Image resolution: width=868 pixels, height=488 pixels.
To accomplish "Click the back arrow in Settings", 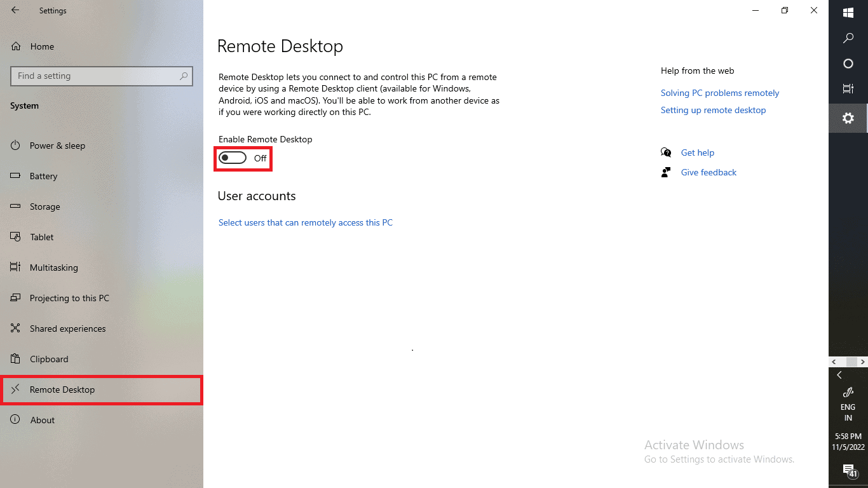I will [14, 10].
